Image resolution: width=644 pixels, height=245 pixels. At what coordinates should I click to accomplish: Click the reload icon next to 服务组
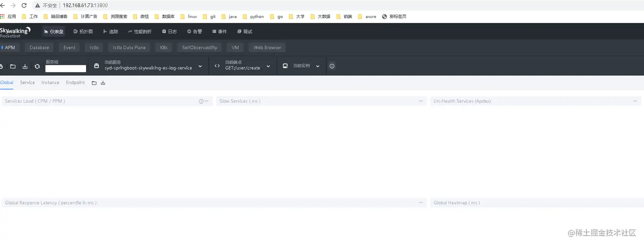point(37,66)
